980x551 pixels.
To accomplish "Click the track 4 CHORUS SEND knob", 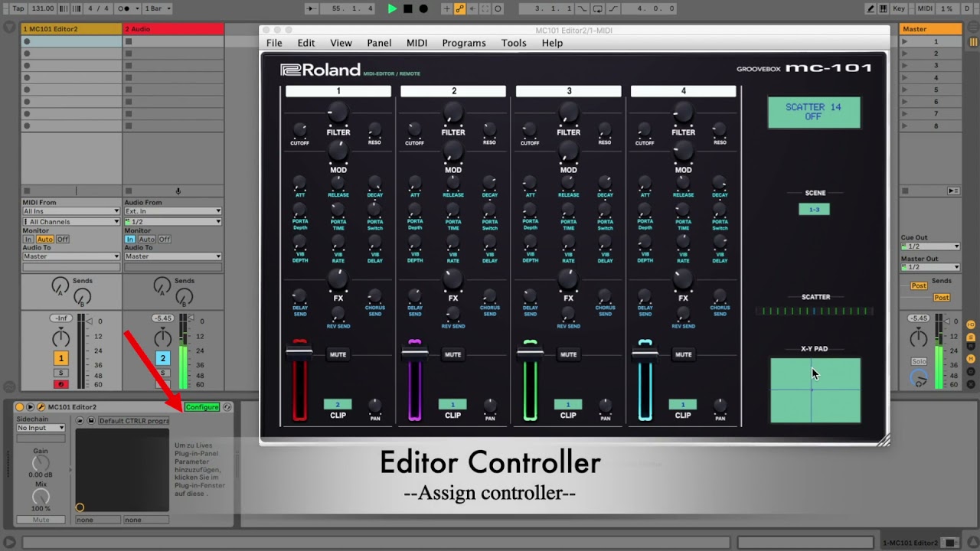I will point(720,295).
